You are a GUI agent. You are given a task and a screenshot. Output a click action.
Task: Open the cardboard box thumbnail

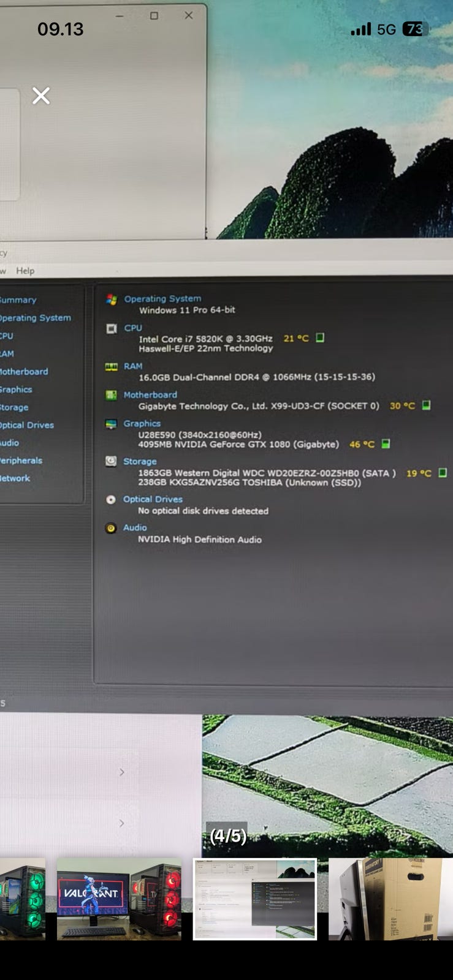point(390,899)
